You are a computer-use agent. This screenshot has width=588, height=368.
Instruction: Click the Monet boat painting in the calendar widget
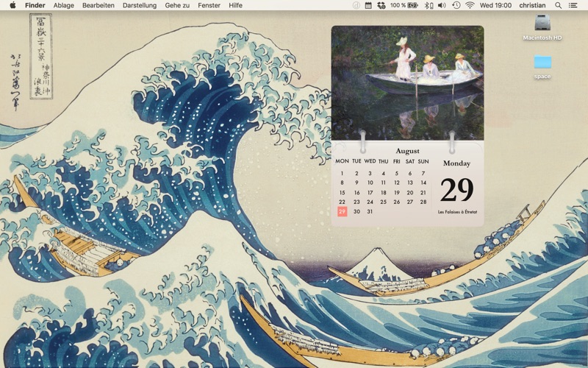click(408, 83)
